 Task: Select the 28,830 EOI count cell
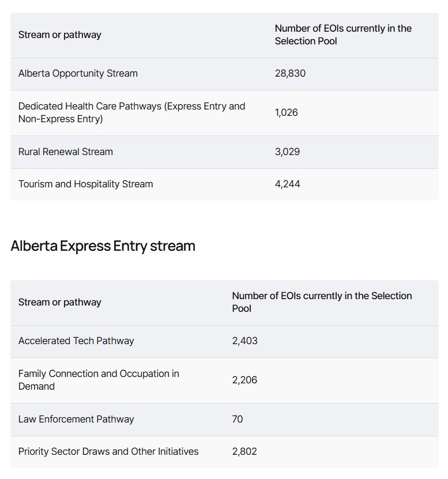(x=290, y=74)
